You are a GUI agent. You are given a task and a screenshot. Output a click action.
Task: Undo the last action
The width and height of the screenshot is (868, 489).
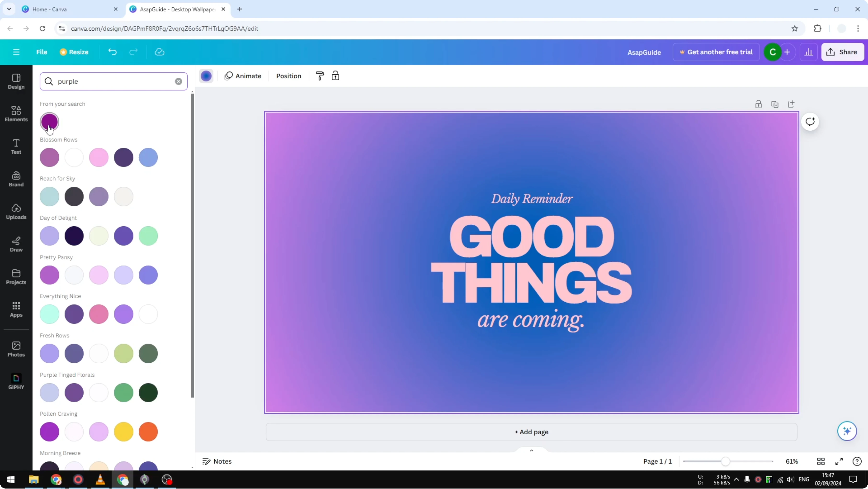[112, 52]
